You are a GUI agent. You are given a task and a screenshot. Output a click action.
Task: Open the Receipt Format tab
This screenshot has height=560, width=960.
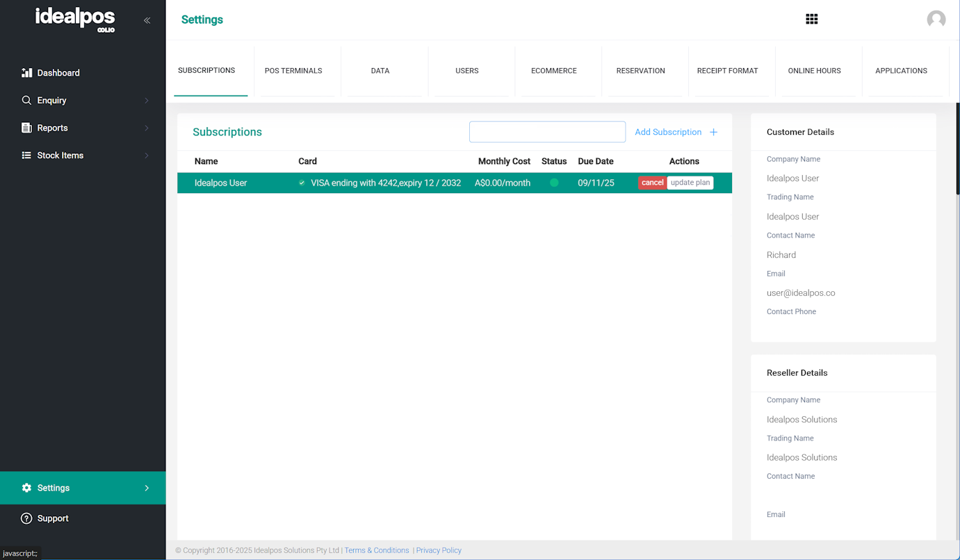click(x=727, y=71)
